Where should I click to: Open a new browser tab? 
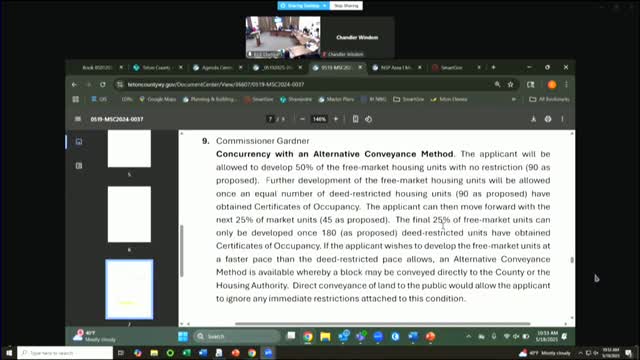(x=493, y=67)
